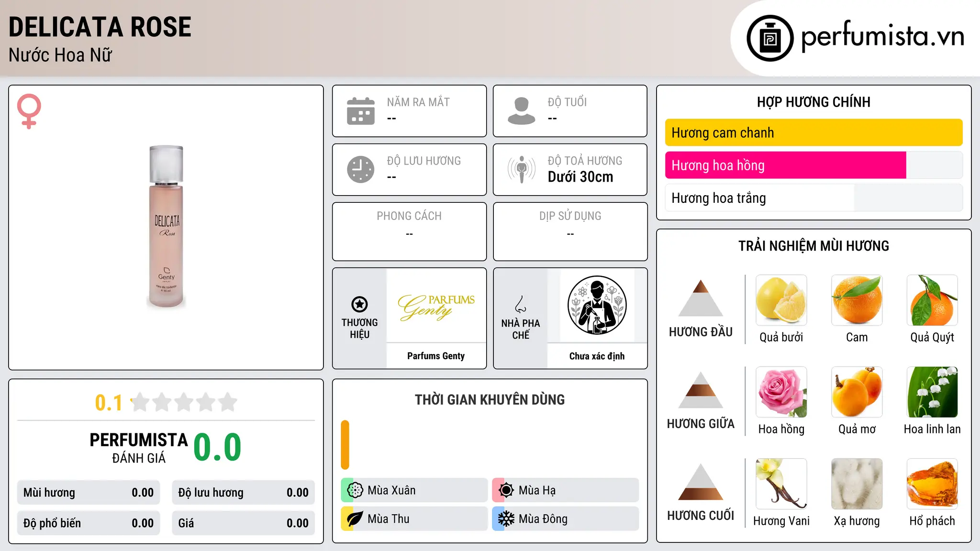Screen dimensions: 980x551
Task: Open the Parfums Genty brand name link
Action: 436,356
